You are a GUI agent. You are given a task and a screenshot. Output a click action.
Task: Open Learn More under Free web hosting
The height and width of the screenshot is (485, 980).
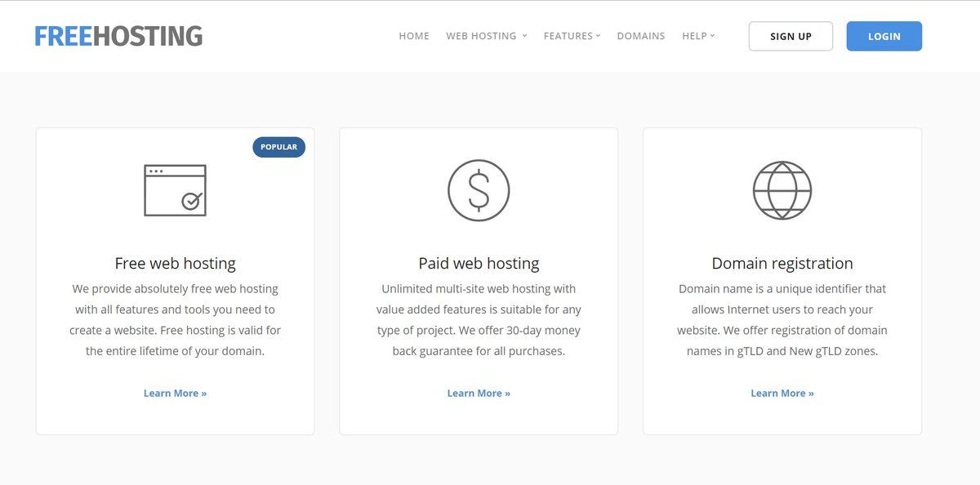175,393
